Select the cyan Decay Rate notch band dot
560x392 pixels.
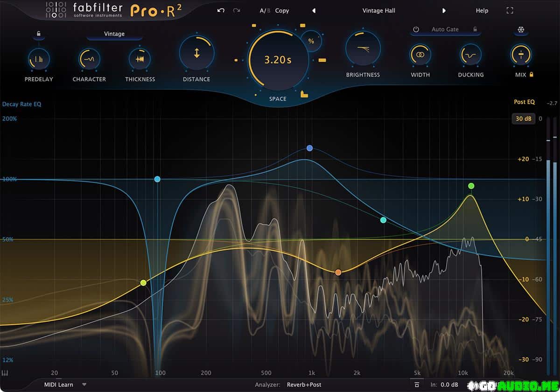[157, 179]
